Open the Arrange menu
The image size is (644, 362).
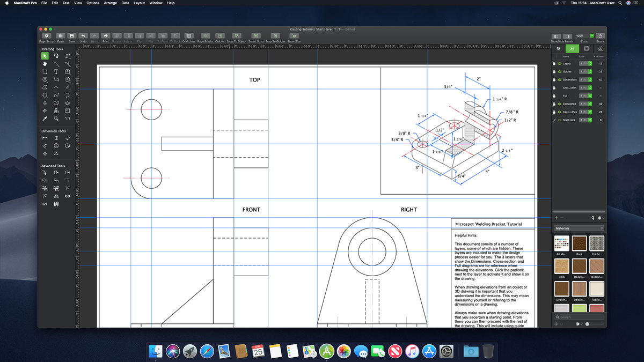[x=110, y=3]
